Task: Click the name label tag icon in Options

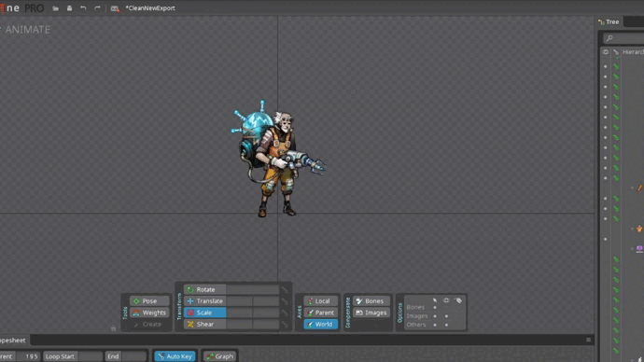Action: 458,300
